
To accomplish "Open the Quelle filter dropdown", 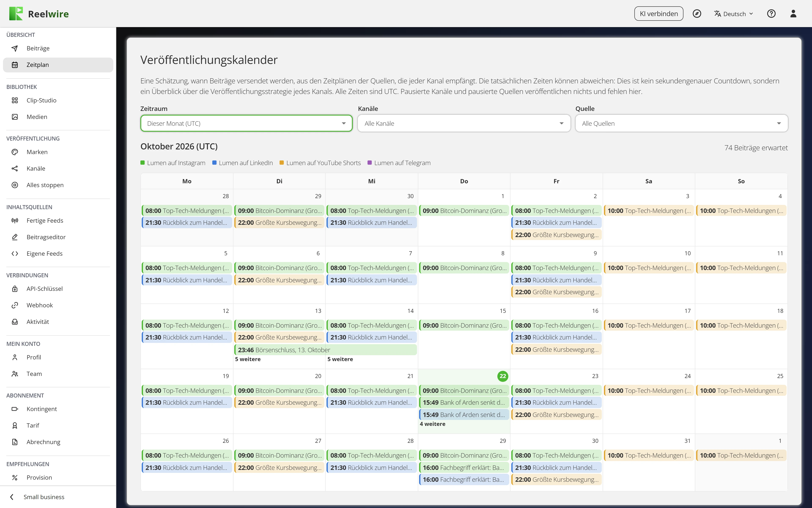I will (x=682, y=123).
